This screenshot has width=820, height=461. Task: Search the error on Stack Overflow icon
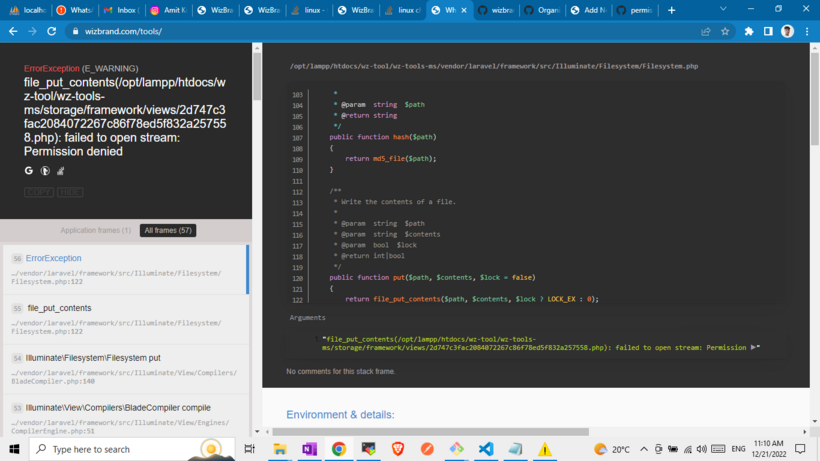[61, 170]
